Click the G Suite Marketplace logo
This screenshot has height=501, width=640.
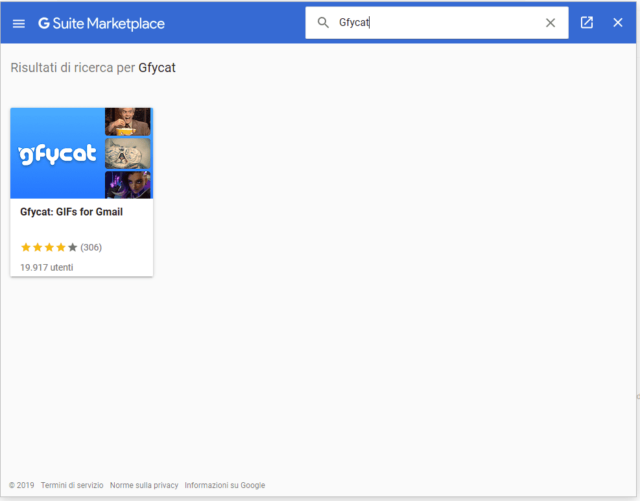(x=101, y=23)
